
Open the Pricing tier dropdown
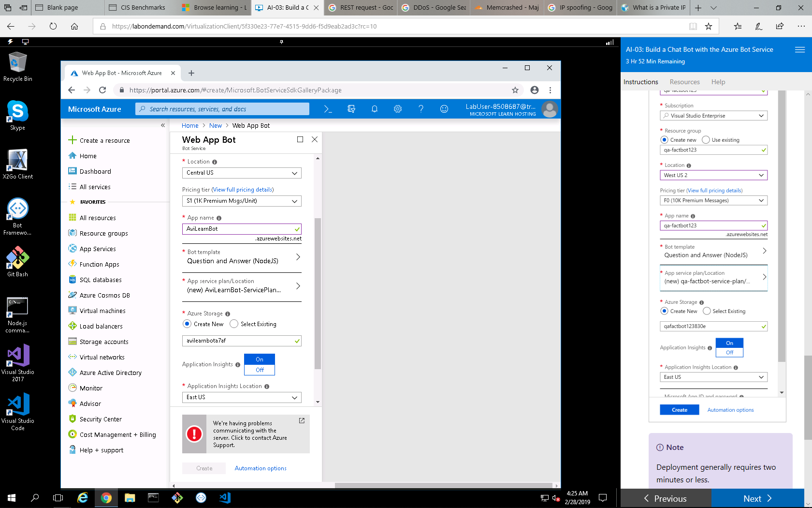[x=241, y=201]
